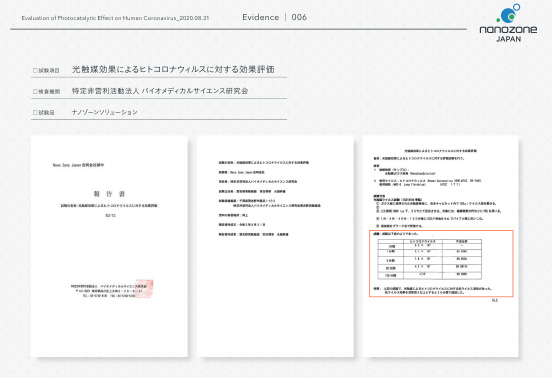552x378 pixels.
Task: Click the blue circle emblem above nanozone
Action: (x=508, y=13)
